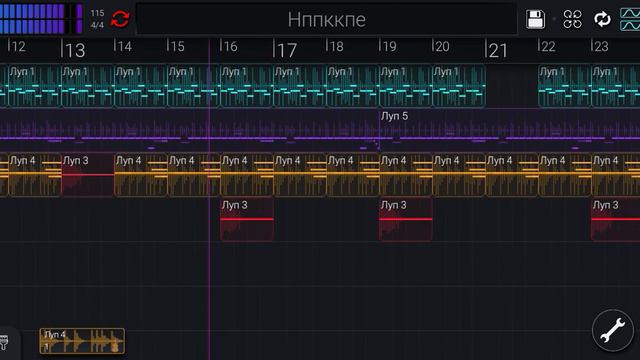Viewport: 640px width, 360px height.
Task: Jump to bar 22 on the timeline ruler
Action: [548, 47]
